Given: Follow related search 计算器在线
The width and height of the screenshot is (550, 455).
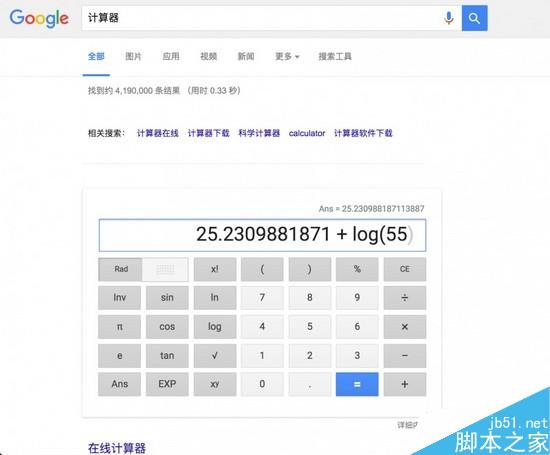Looking at the screenshot, I should click(158, 133).
